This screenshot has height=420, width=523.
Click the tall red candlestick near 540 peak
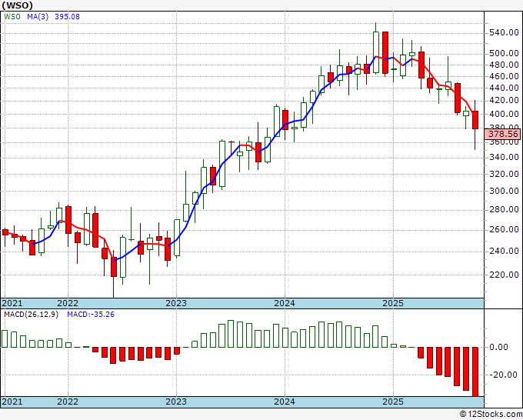(x=385, y=53)
